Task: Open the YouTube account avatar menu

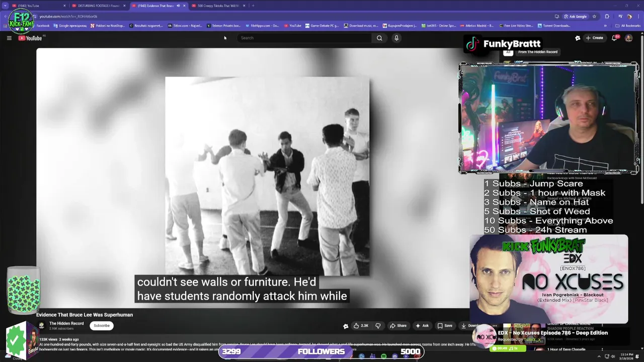Action: click(628, 38)
